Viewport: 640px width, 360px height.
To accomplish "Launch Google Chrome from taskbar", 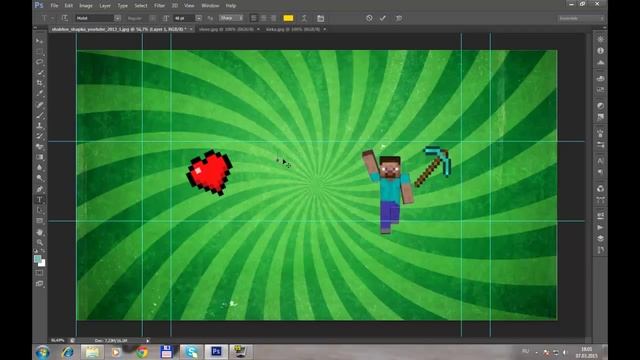I will 142,352.
